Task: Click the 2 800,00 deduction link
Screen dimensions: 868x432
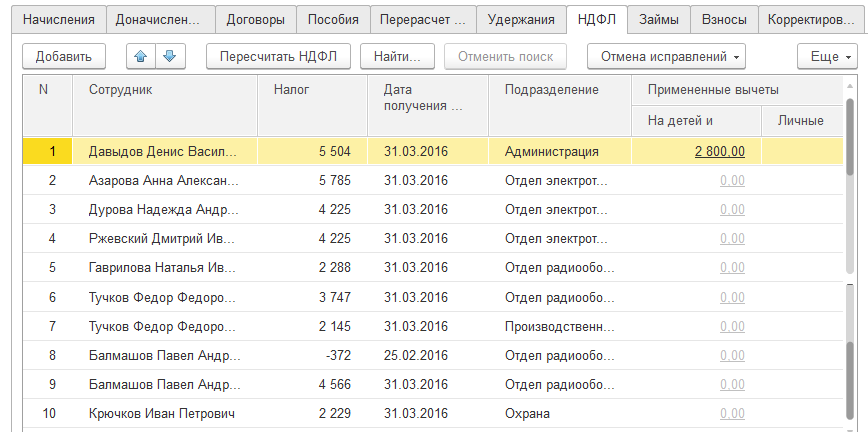Action: (x=719, y=152)
